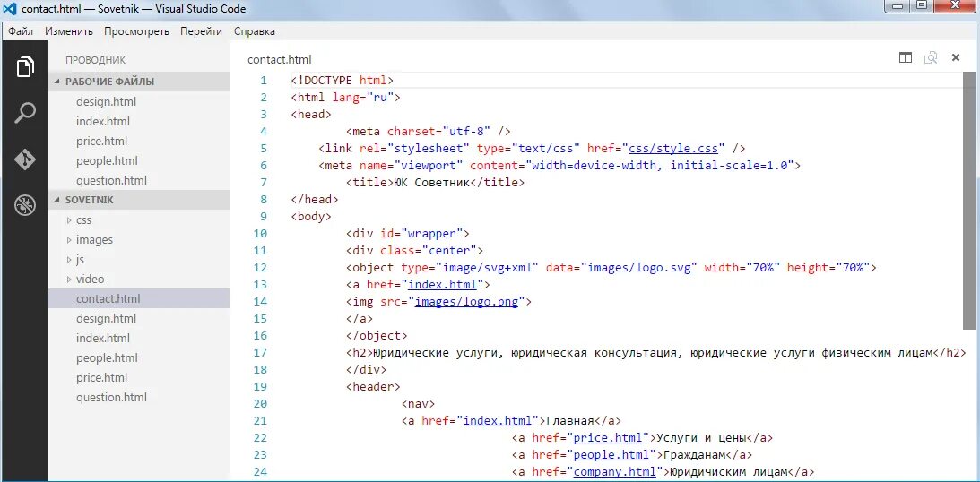
Task: Open the Explorer view in activity bar
Action: [24, 66]
